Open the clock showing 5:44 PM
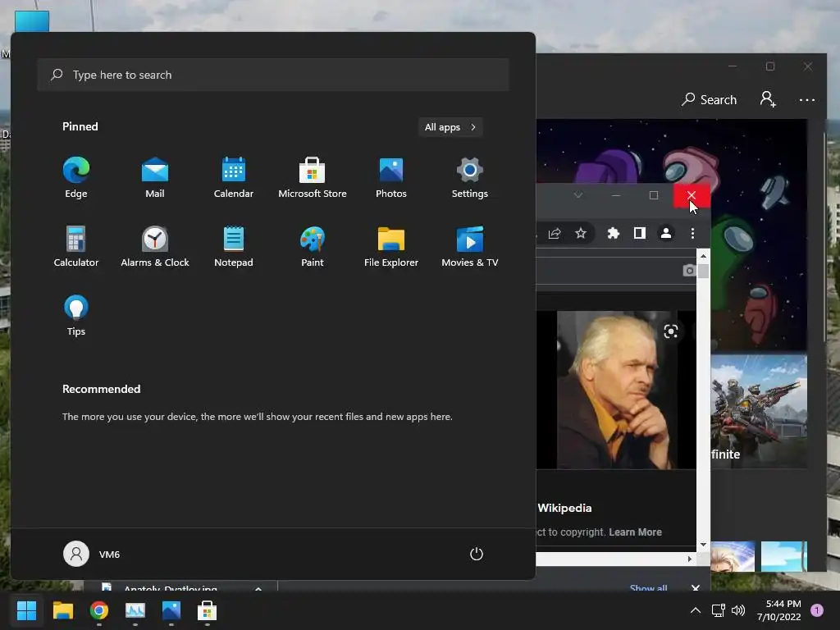Image resolution: width=840 pixels, height=630 pixels. coord(779,610)
